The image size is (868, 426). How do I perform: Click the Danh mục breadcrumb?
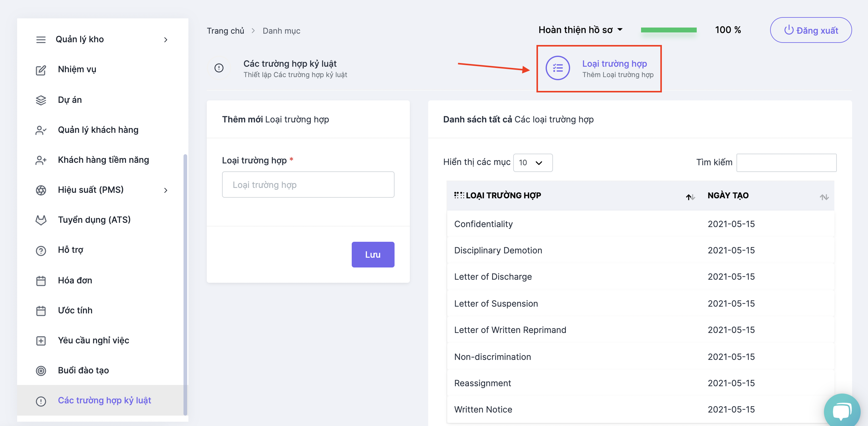tap(281, 31)
